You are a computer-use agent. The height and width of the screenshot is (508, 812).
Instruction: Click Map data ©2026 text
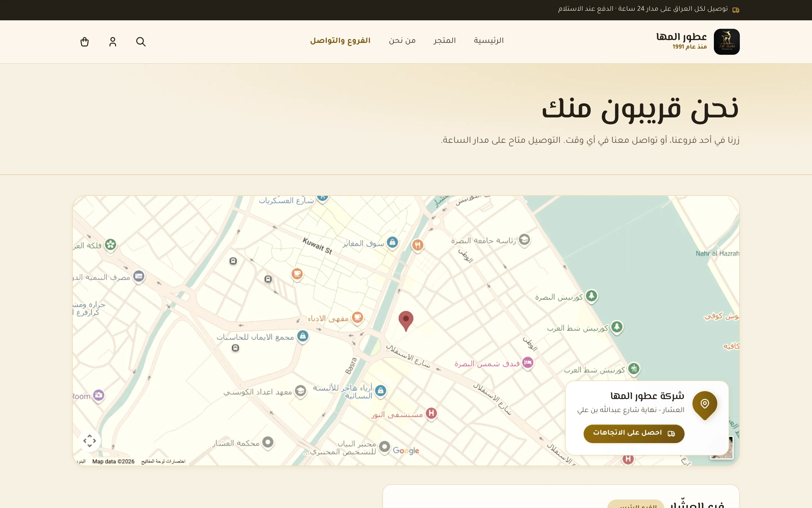[113, 461]
